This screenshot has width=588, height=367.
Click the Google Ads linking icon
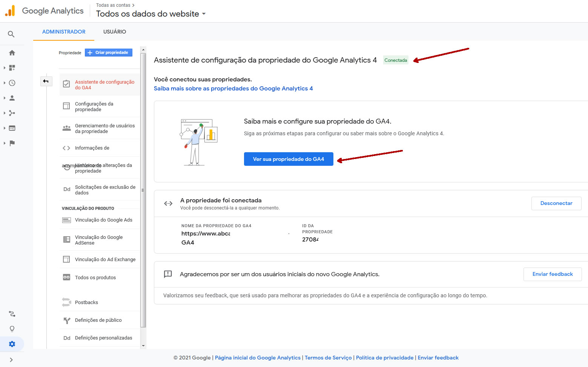pyautogui.click(x=66, y=220)
